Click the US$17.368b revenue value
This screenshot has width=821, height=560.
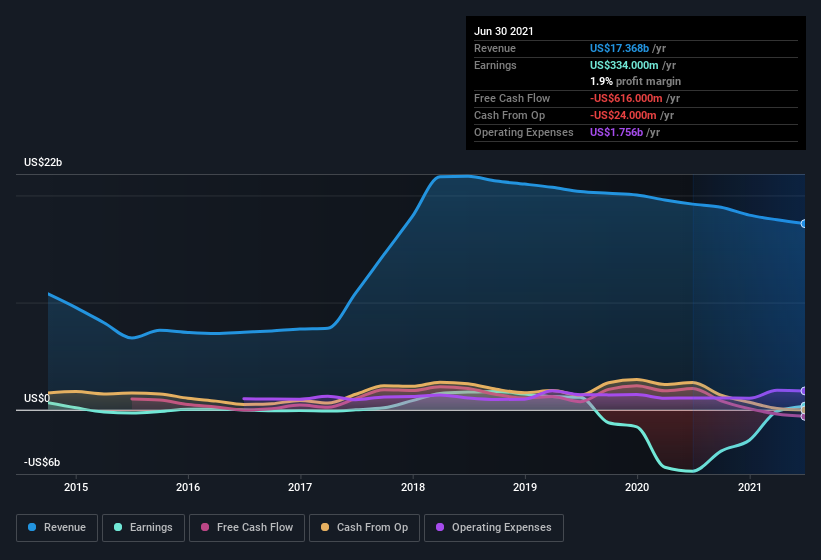tap(619, 48)
